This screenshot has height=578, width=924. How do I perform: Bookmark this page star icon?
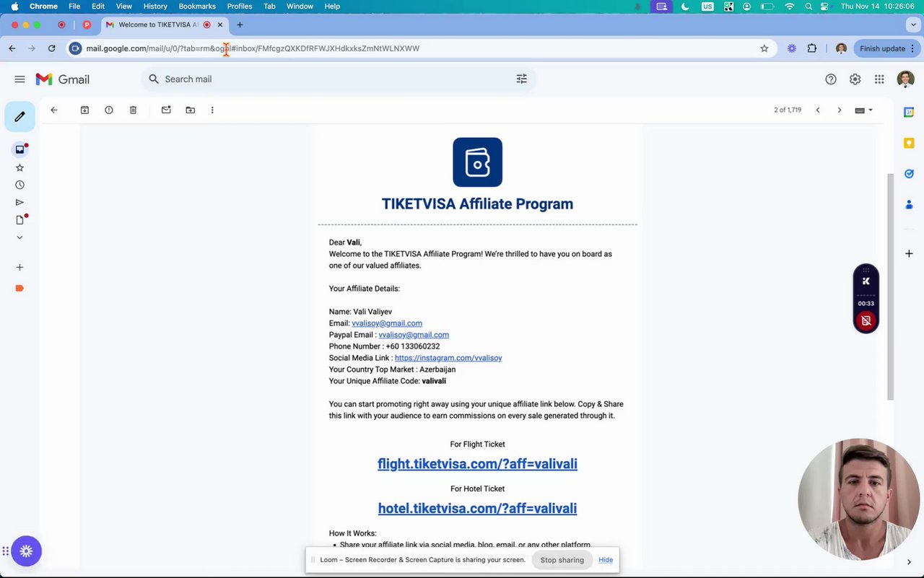[x=764, y=48]
